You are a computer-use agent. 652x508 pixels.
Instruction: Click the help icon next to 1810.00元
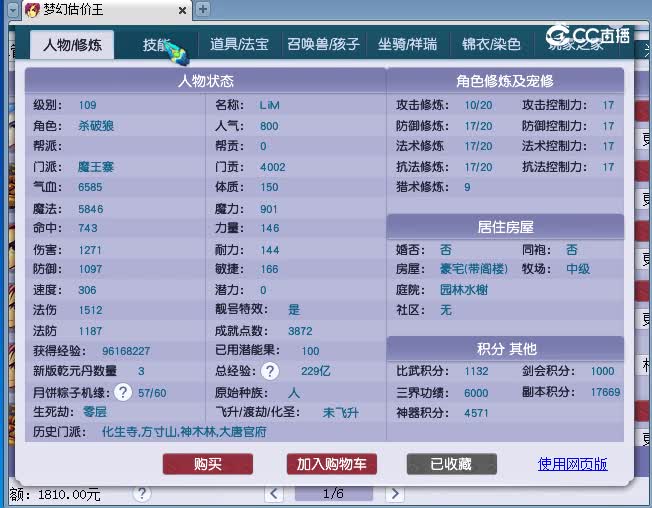click(142, 494)
